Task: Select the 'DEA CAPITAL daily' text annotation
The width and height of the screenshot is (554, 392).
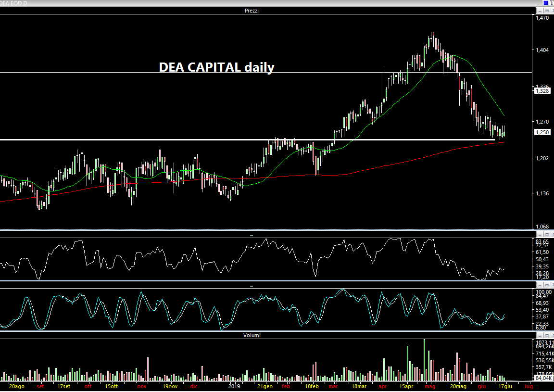Action: pos(216,67)
